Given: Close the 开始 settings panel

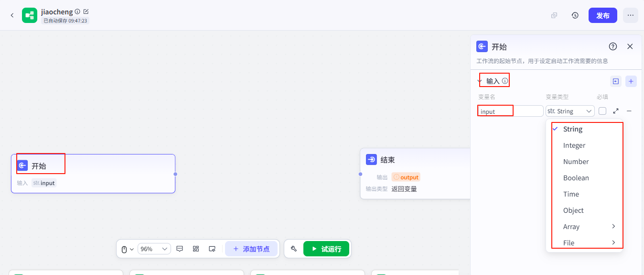Looking at the screenshot, I should (x=630, y=46).
